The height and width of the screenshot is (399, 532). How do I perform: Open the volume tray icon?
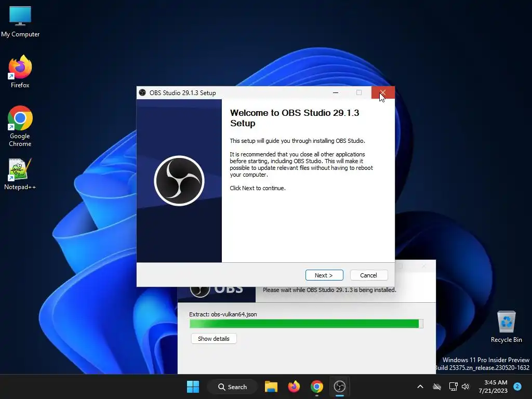[465, 387]
